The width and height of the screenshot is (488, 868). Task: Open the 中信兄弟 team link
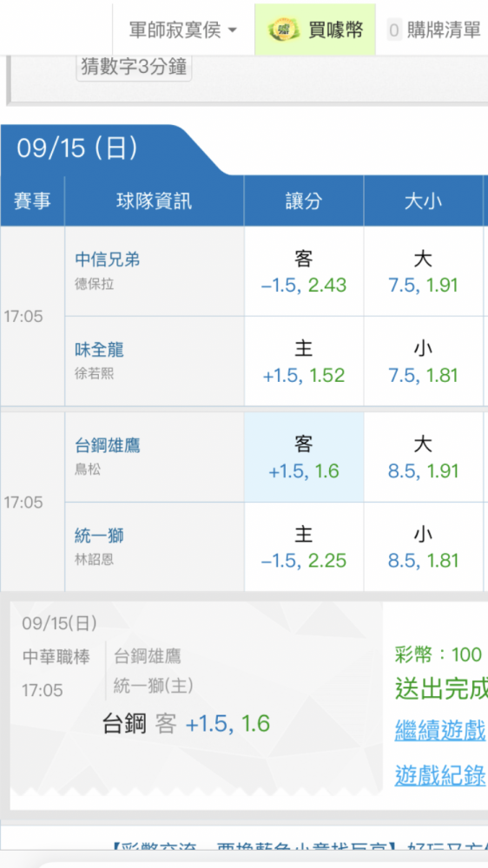[x=108, y=260]
